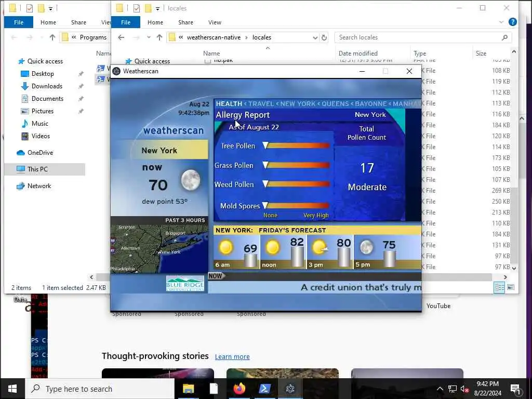
Task: Click the pin icon beside Documents
Action: [x=81, y=99]
